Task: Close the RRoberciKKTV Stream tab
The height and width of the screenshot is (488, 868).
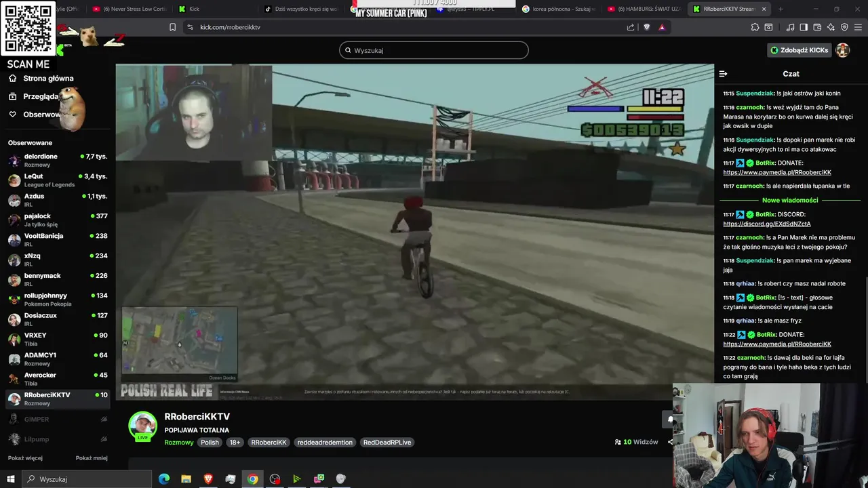Action: click(764, 9)
